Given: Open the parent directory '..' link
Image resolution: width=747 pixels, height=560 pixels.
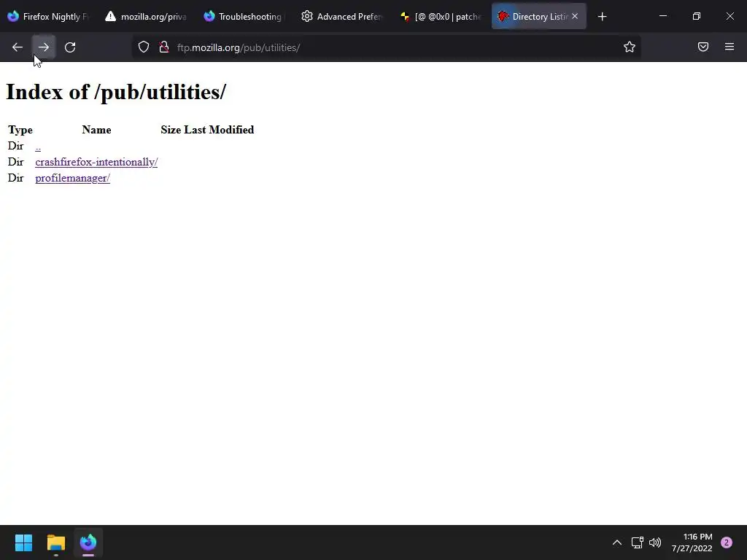Looking at the screenshot, I should [38, 146].
